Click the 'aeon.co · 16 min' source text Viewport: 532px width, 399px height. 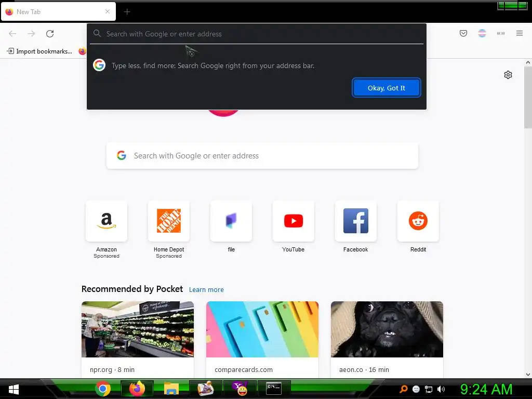(364, 370)
